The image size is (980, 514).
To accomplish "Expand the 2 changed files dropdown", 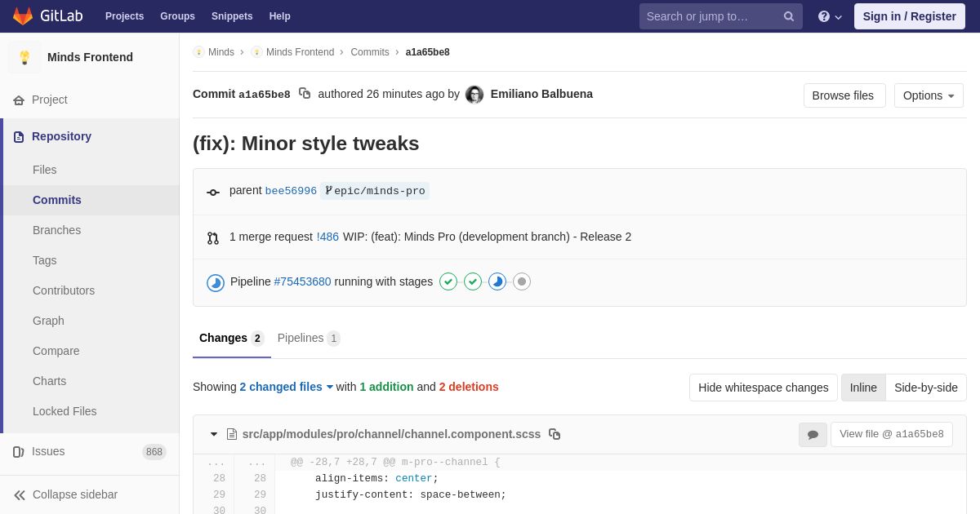I will point(287,387).
